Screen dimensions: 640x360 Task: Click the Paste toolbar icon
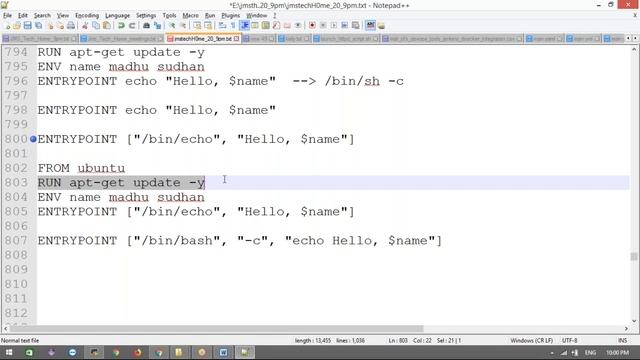(x=107, y=26)
